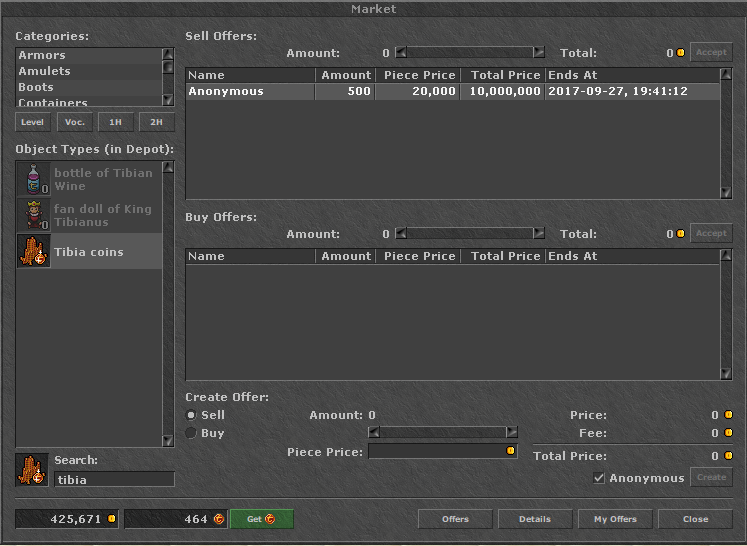Click the gold coin icon beside Buy Offers Total
The width and height of the screenshot is (747, 546).
point(680,233)
